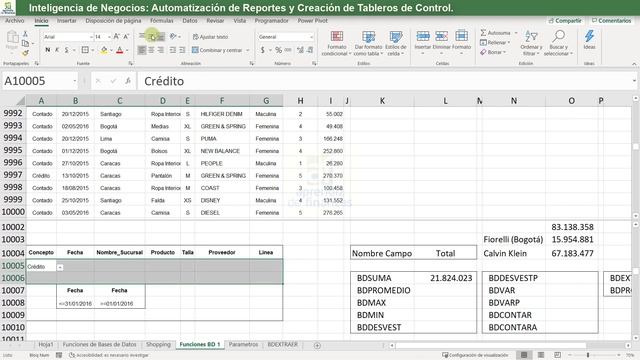
Task: Click the Copiar formato paintbrush icon
Action: click(x=25, y=53)
